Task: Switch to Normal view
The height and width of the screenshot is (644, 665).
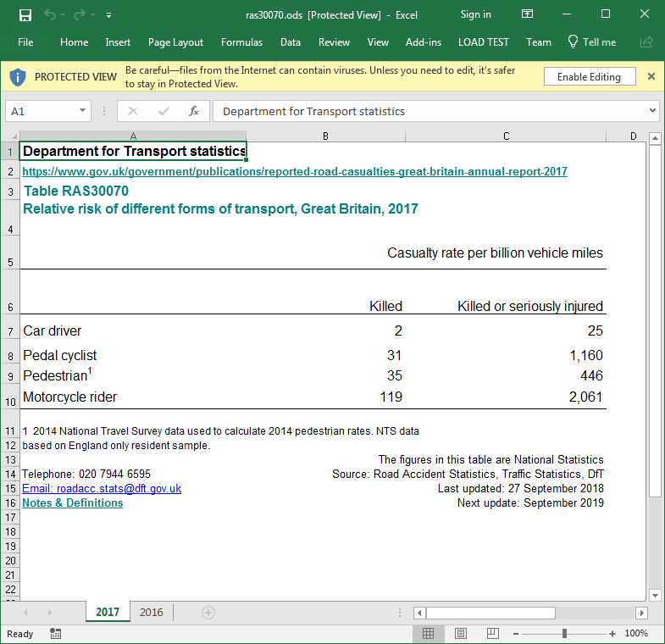Action: pyautogui.click(x=429, y=633)
